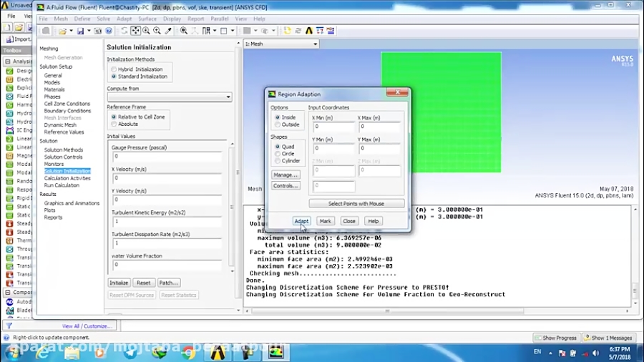
Task: Open the Adapt menu
Action: pos(124,19)
